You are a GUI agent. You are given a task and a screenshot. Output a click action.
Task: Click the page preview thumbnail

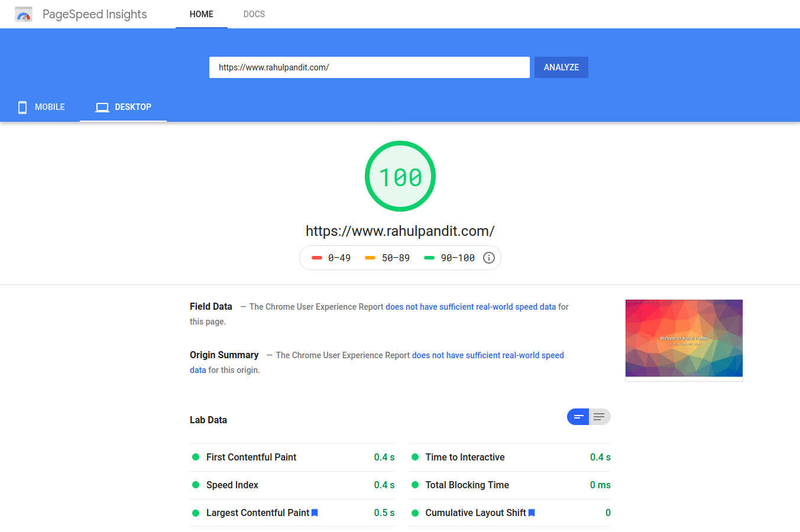684,338
